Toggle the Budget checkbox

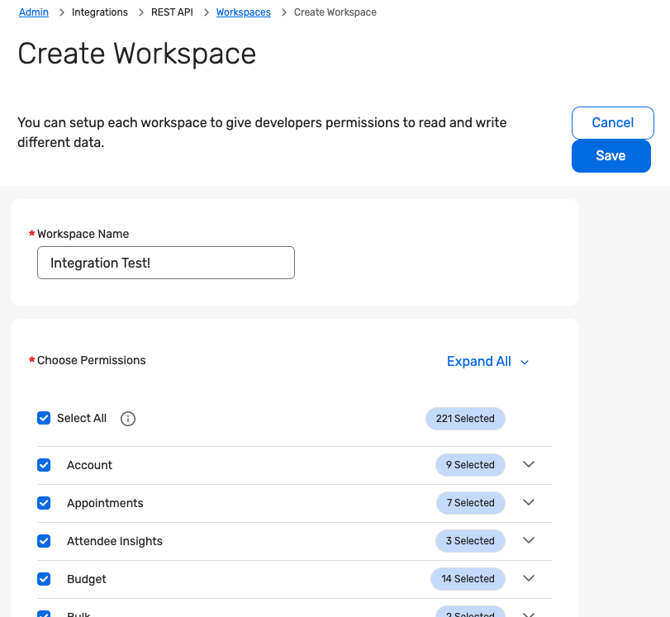(x=44, y=579)
